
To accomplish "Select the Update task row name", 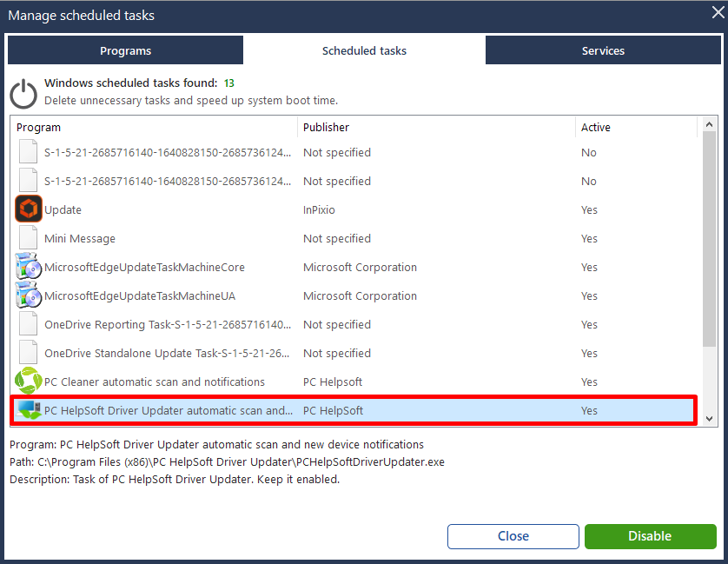I will (63, 210).
